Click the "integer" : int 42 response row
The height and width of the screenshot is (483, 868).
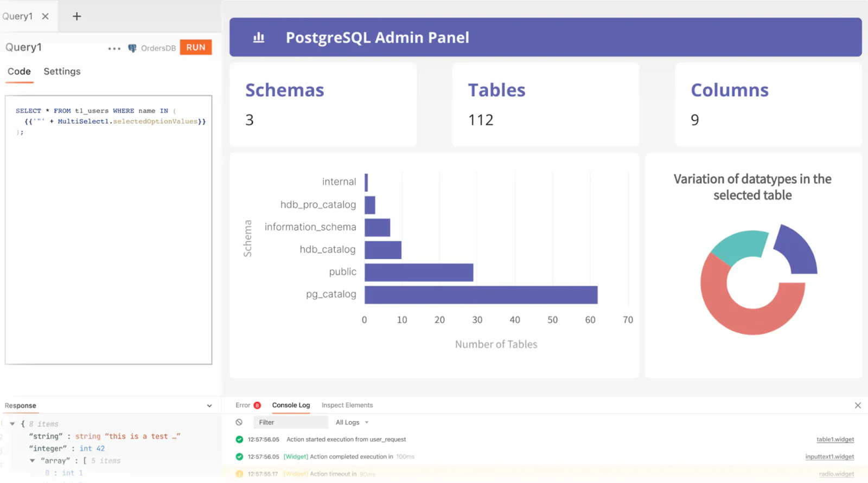pos(67,449)
